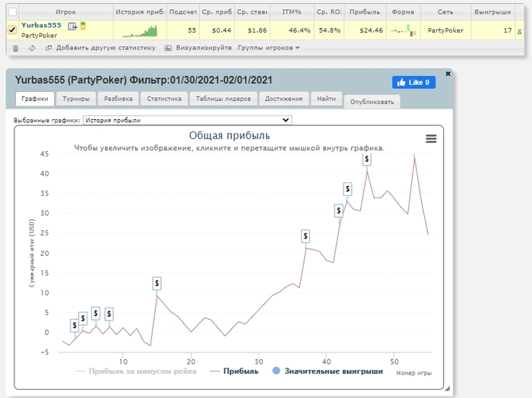532x398 pixels.
Task: Click the $ win marker at game 46
Action: click(366, 159)
